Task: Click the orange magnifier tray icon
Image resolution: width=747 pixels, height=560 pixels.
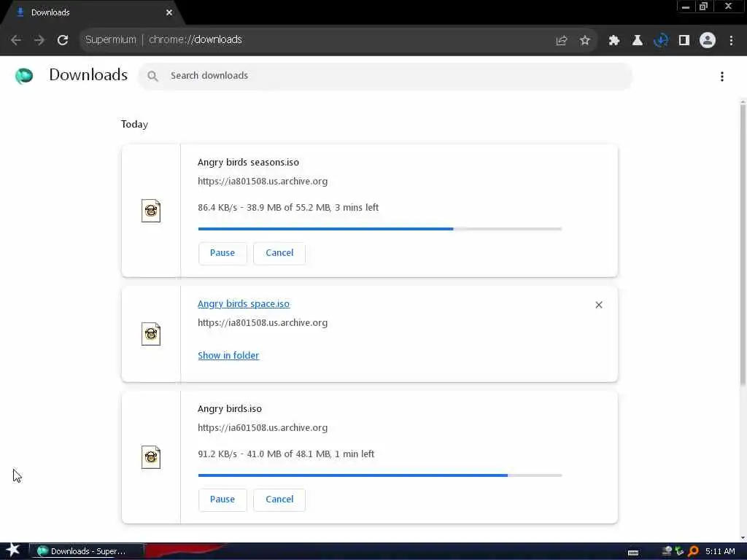Action: tap(693, 551)
